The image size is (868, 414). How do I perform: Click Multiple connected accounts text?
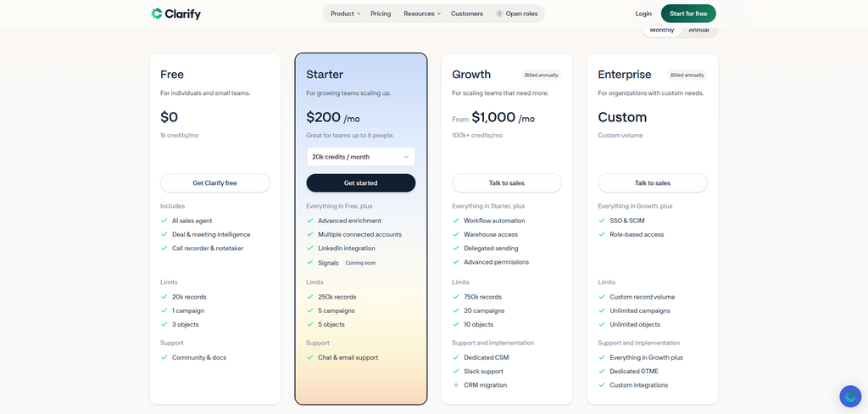pyautogui.click(x=359, y=234)
